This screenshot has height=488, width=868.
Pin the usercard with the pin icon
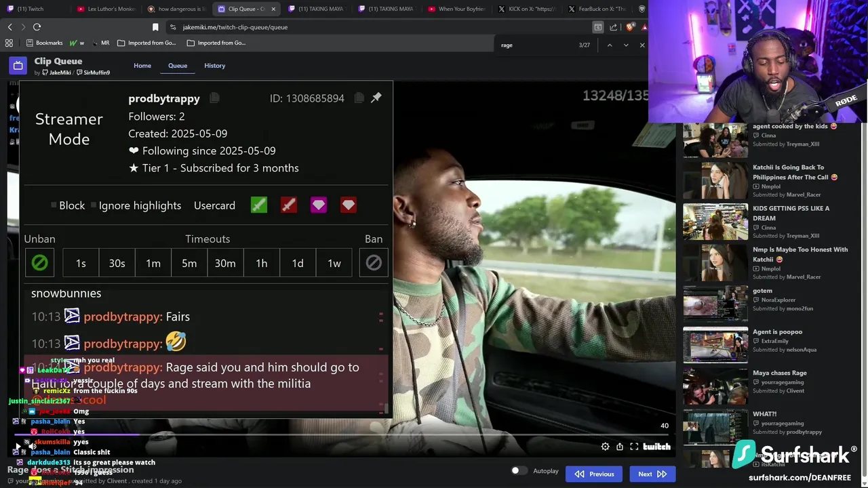pyautogui.click(x=376, y=98)
